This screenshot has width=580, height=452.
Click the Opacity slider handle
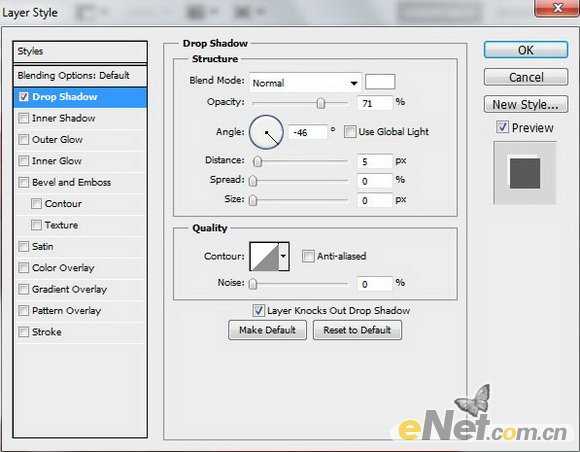(x=321, y=103)
